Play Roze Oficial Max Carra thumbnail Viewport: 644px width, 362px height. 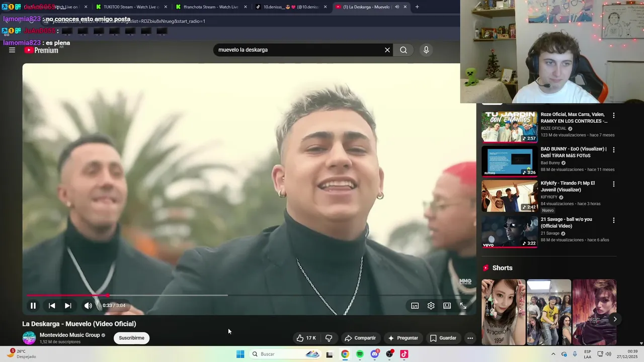(510, 127)
